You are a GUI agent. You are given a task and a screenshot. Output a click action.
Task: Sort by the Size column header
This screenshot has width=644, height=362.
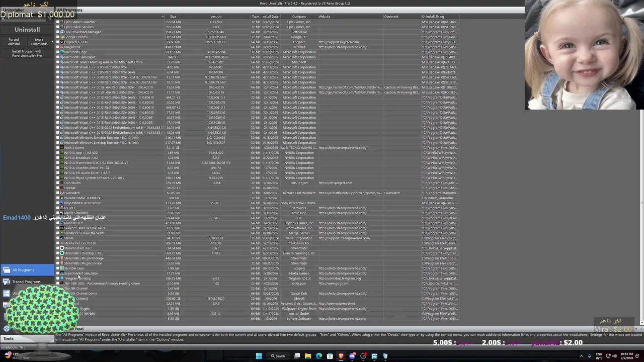coord(173,17)
